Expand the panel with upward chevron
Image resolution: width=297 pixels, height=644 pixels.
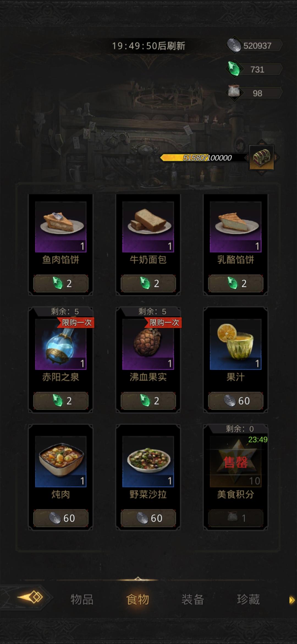click(138, 578)
